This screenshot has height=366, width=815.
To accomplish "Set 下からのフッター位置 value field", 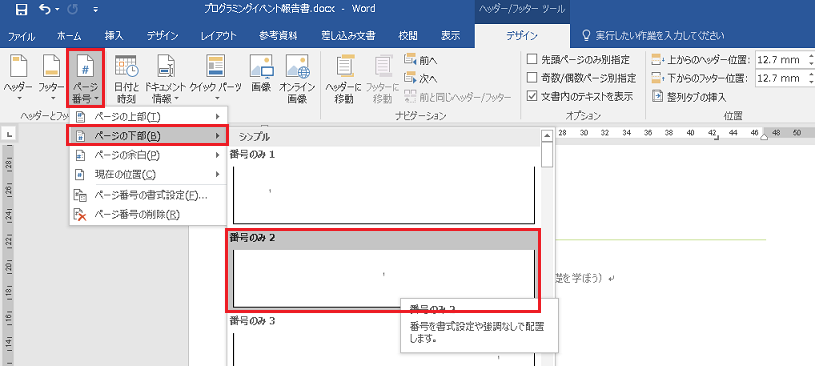I will 780,78.
